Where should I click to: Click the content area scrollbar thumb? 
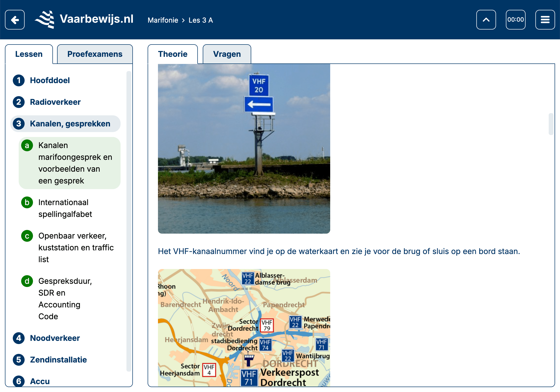pos(551,124)
